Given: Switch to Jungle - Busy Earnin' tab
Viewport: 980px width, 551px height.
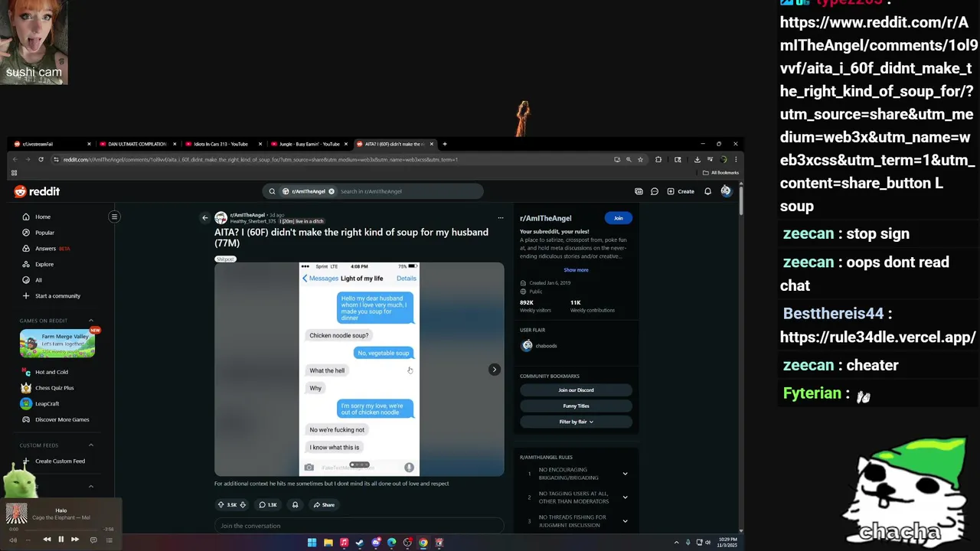Looking at the screenshot, I should coord(309,144).
